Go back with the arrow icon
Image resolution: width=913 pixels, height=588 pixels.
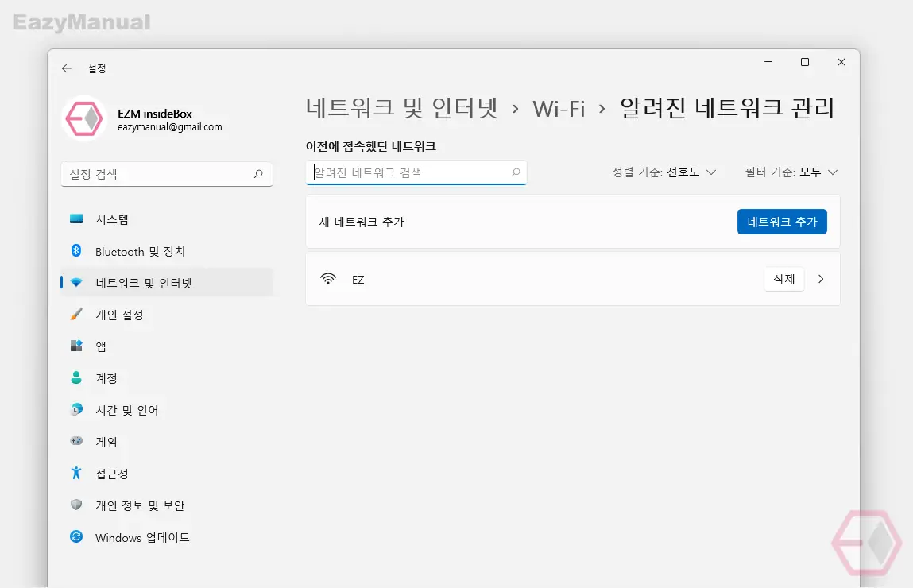(x=67, y=68)
